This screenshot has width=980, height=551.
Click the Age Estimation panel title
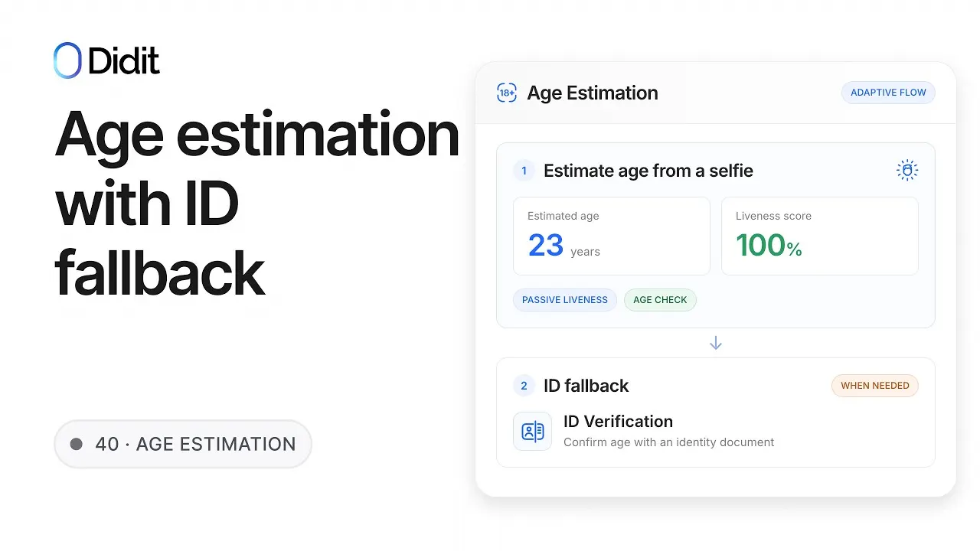point(593,93)
